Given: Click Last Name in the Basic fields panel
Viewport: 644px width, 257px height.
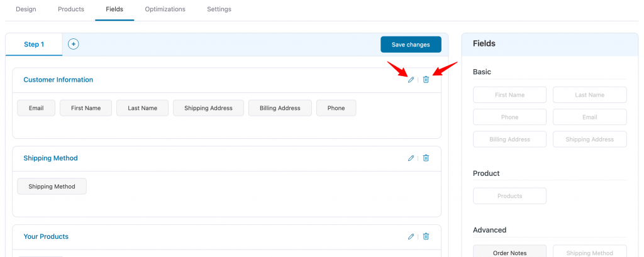Looking at the screenshot, I should (590, 95).
